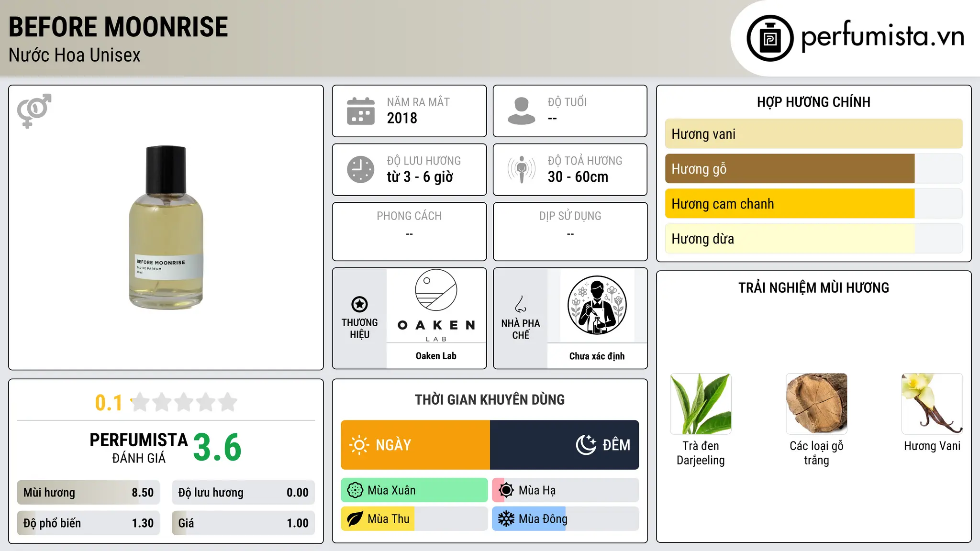Screen dimensions: 980x551
Task: Click the Năm ra mắt label
Action: (418, 102)
